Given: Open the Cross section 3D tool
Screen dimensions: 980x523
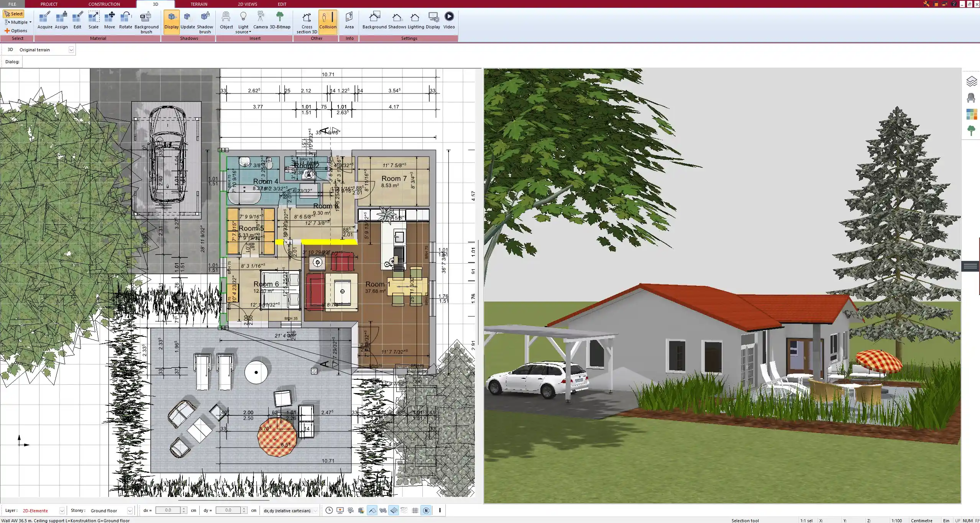Looking at the screenshot, I should (307, 23).
